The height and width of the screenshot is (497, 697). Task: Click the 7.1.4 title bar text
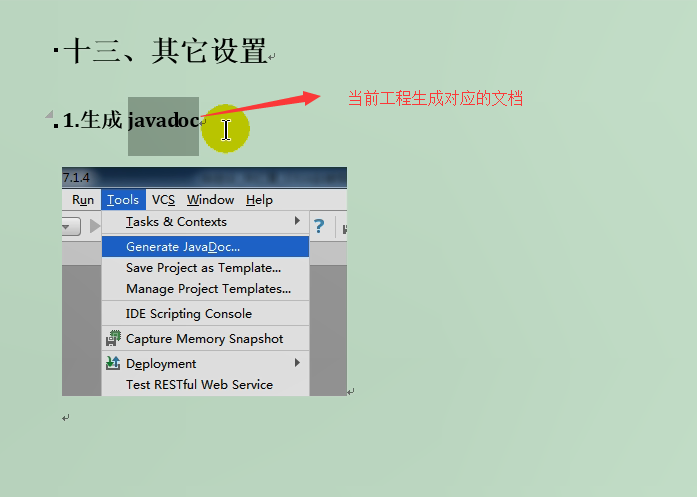coord(76,178)
